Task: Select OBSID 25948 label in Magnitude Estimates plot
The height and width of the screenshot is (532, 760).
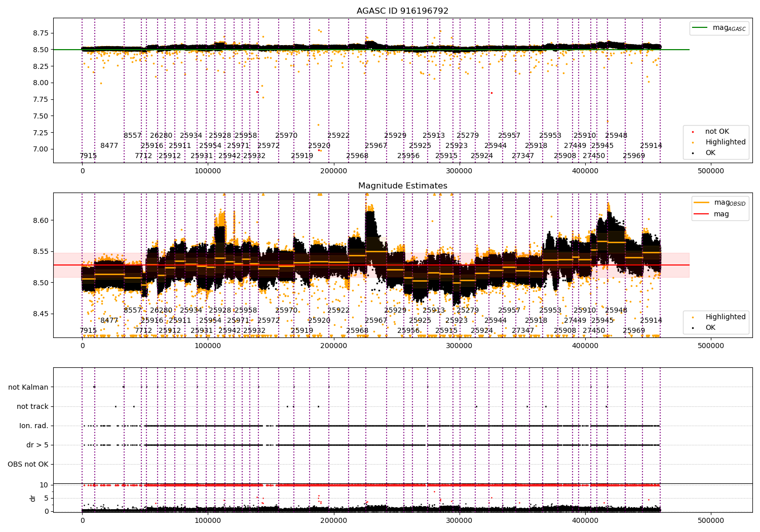Action: (x=616, y=310)
